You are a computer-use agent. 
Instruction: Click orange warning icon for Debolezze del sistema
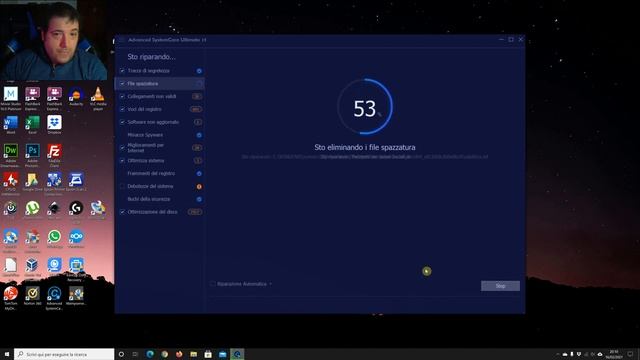[199, 186]
